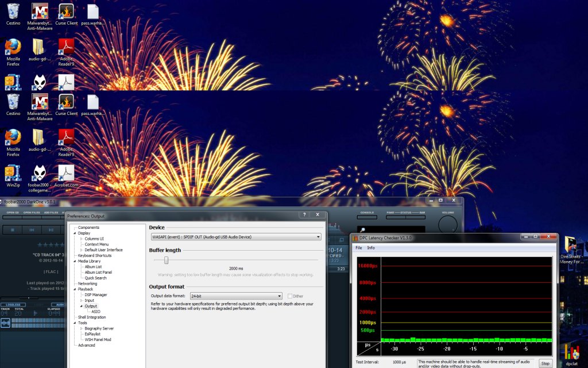
Task: Click the Buffer length slider handle
Action: click(166, 260)
